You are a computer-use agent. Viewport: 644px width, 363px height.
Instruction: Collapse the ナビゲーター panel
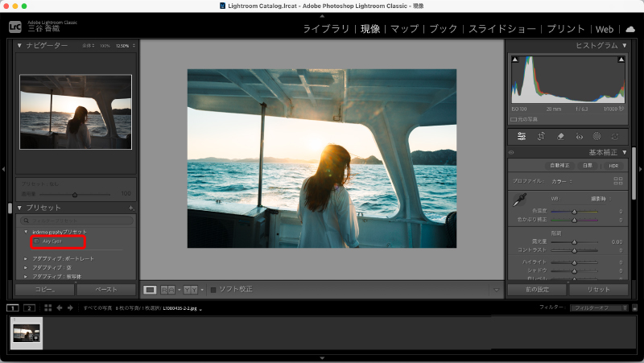click(x=20, y=45)
